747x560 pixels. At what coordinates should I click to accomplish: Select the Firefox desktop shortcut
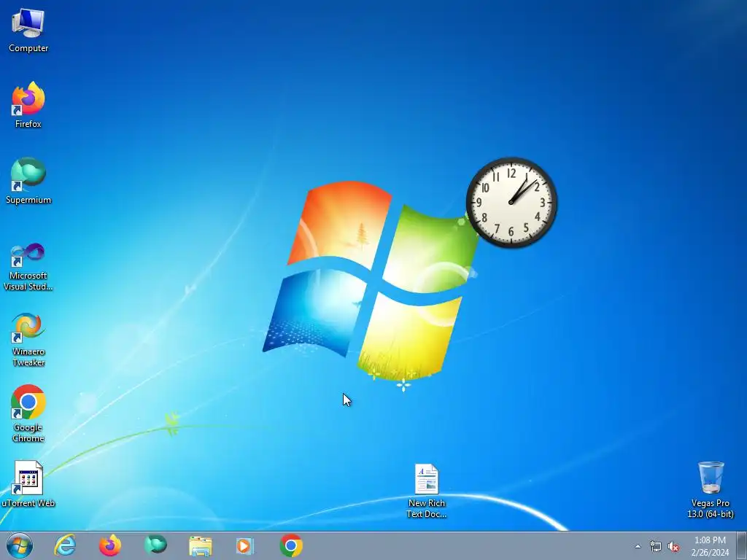28,105
